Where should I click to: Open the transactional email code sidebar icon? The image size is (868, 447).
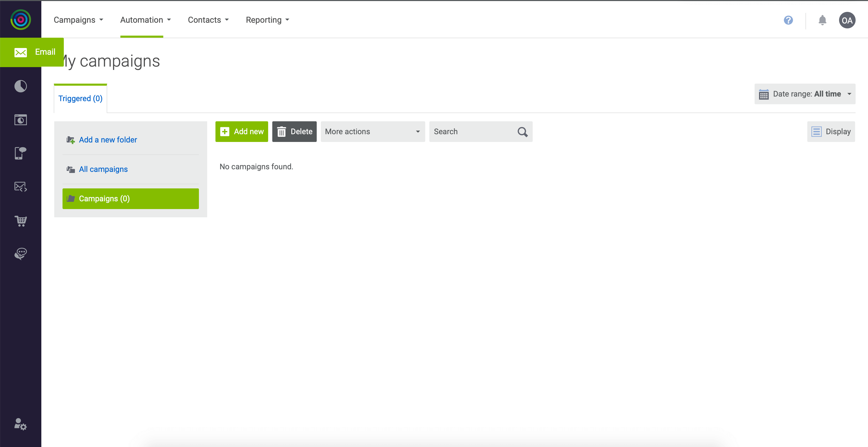(x=21, y=187)
